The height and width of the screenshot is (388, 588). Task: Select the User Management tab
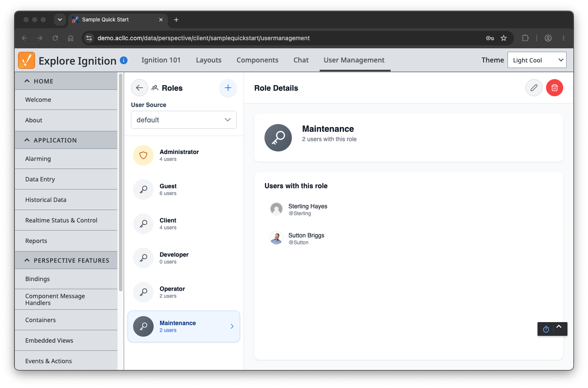(x=354, y=60)
